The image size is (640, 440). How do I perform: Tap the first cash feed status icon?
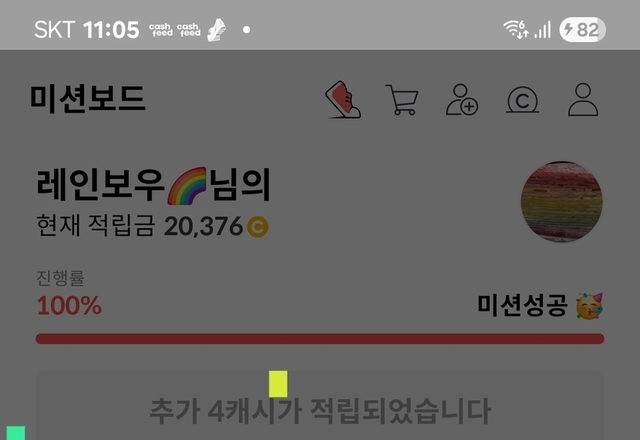(x=161, y=30)
